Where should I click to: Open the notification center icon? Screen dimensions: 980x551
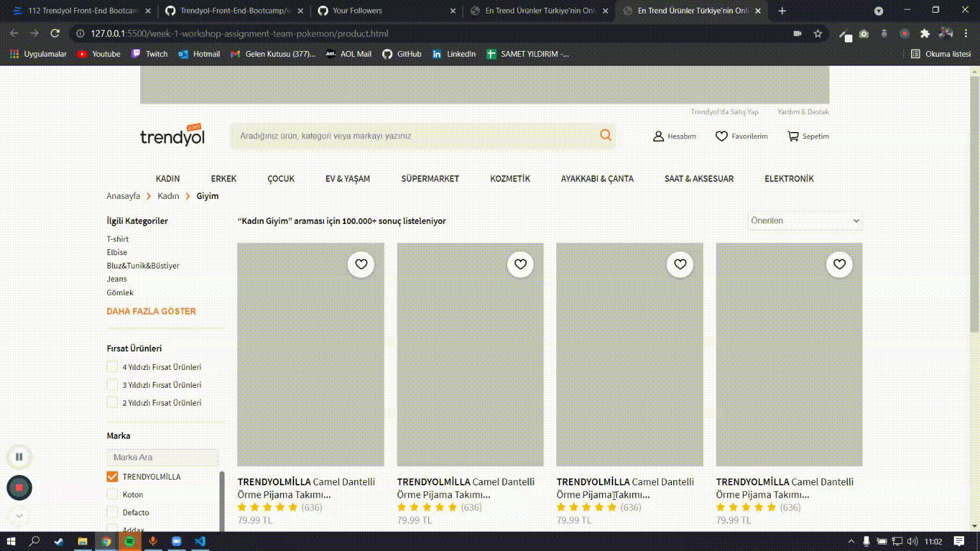(x=959, y=541)
